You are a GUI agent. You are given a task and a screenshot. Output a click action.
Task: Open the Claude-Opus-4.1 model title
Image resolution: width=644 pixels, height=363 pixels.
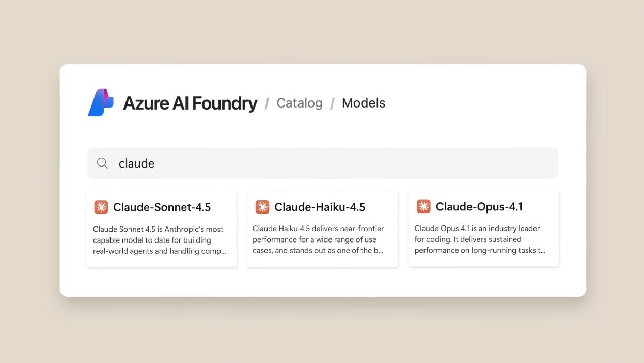coord(479,207)
